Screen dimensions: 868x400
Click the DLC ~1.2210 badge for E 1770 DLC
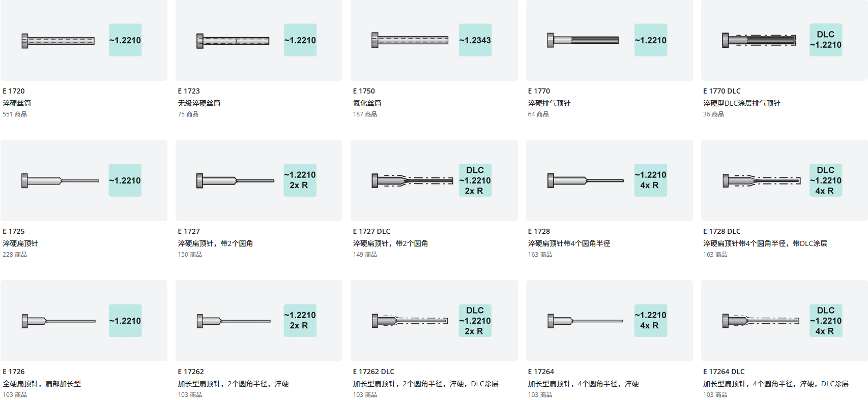point(826,40)
